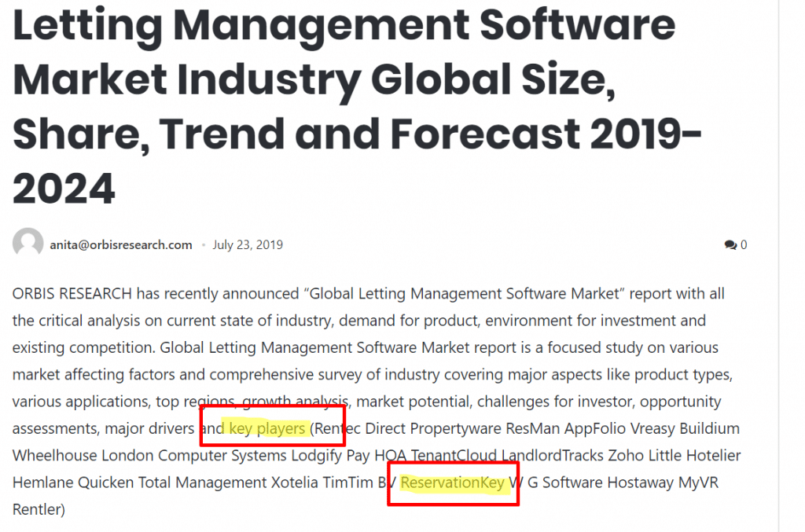Click the comment count number 0
Screen dimensions: 805x532
[744, 245]
